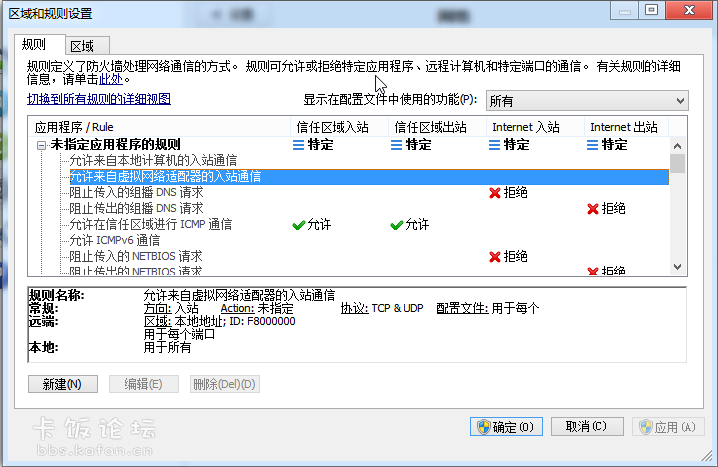
Task: Click the 信任区域入站 column header
Action: [x=339, y=127]
